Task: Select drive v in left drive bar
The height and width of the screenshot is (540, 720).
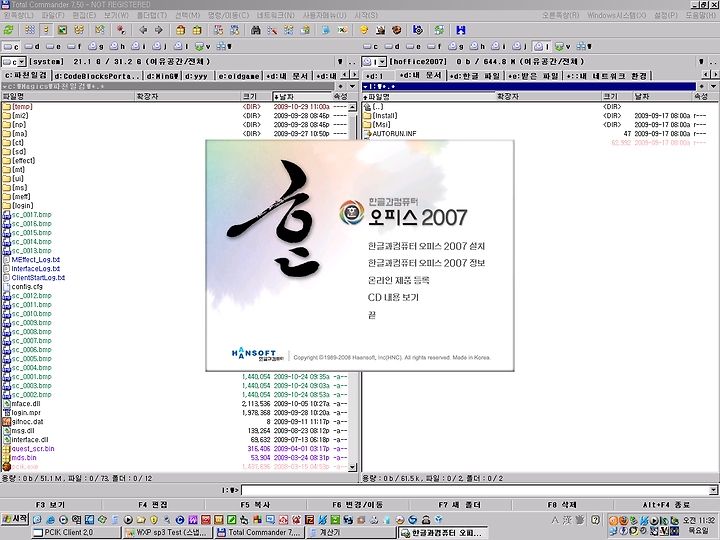Action: click(203, 46)
